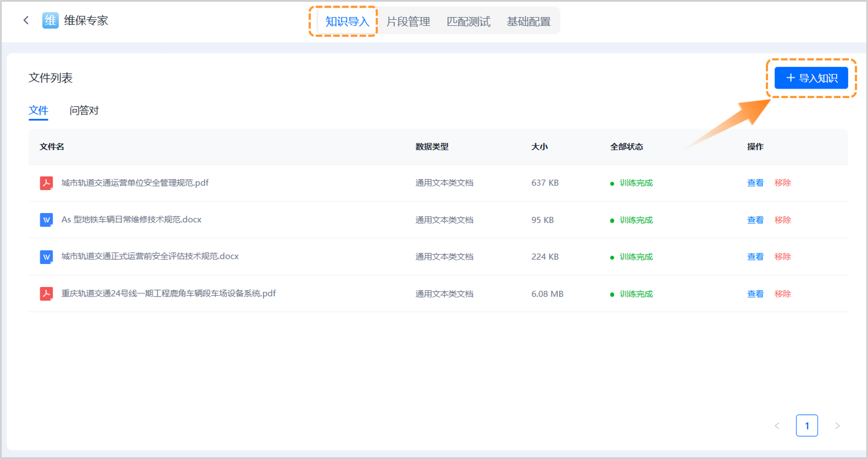Go to the next page arrow

coord(837,426)
